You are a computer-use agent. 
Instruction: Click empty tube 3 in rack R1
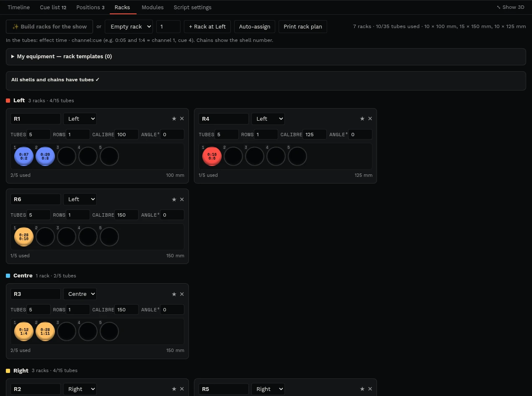tap(67, 156)
